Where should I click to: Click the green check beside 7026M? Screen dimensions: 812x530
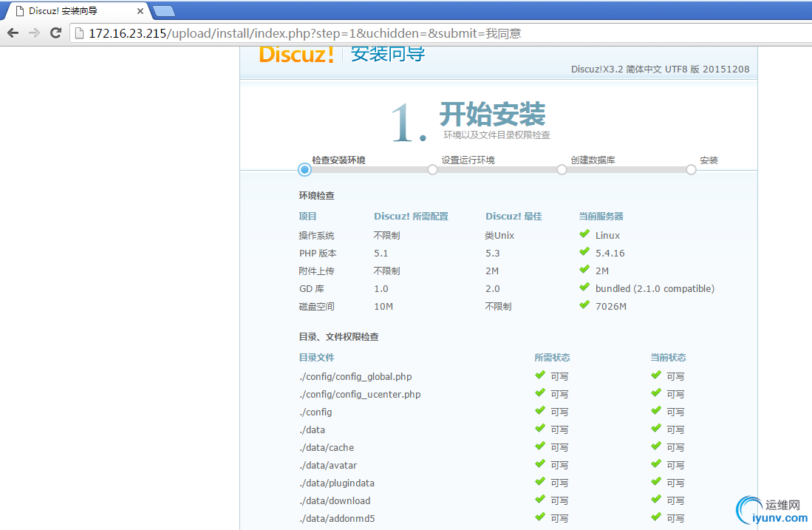pos(584,305)
